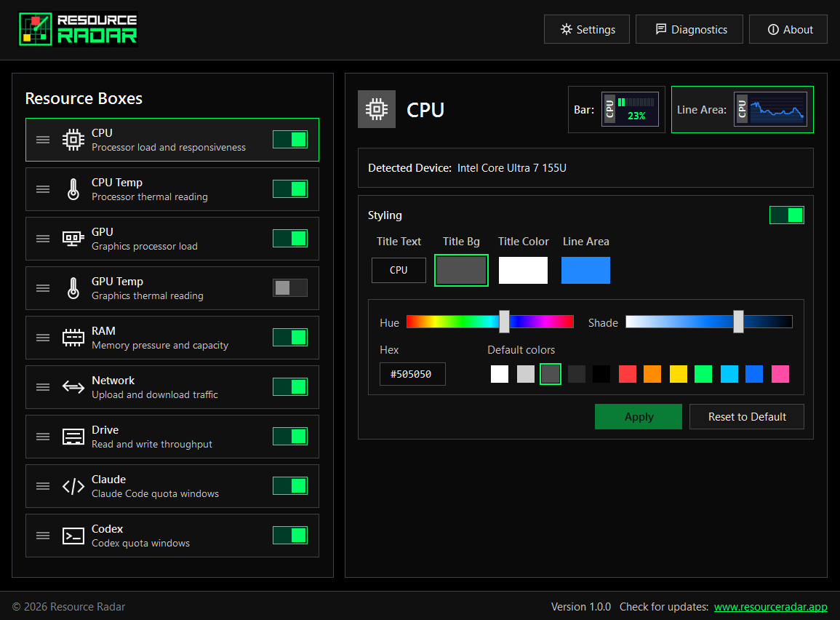Switch off the RAM toggle

290,338
